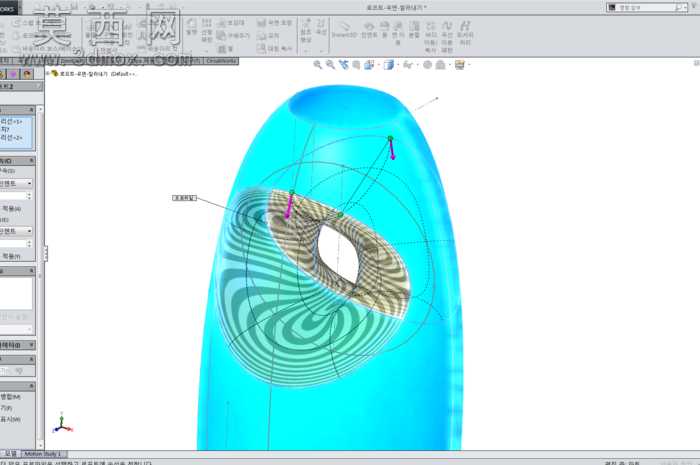Click the green point on the spline center
The width and height of the screenshot is (700, 465).
(x=340, y=215)
